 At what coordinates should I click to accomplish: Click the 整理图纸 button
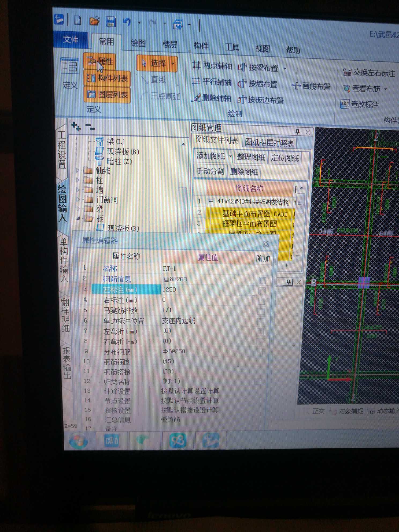(251, 157)
